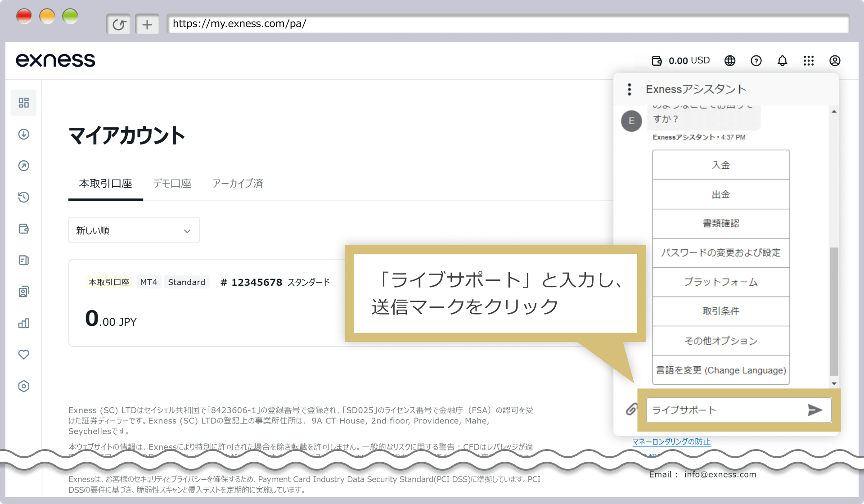Click the red macOS close window button
The width and height of the screenshot is (864, 504).
point(24,17)
